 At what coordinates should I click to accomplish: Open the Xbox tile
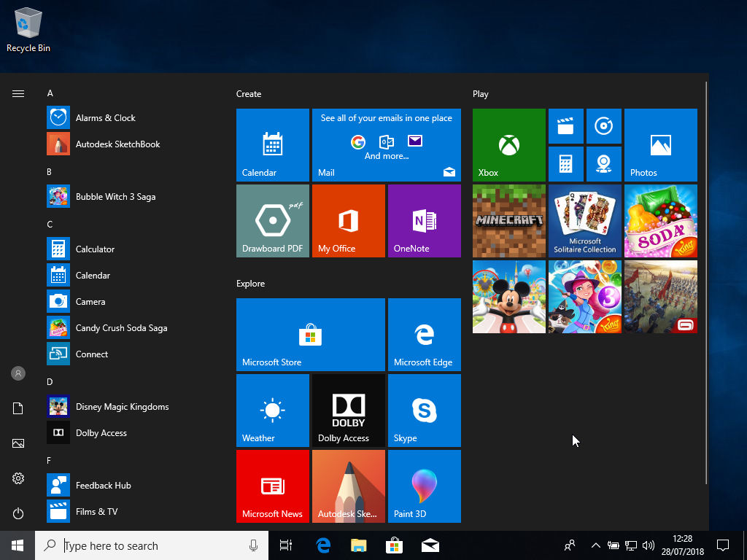[508, 145]
